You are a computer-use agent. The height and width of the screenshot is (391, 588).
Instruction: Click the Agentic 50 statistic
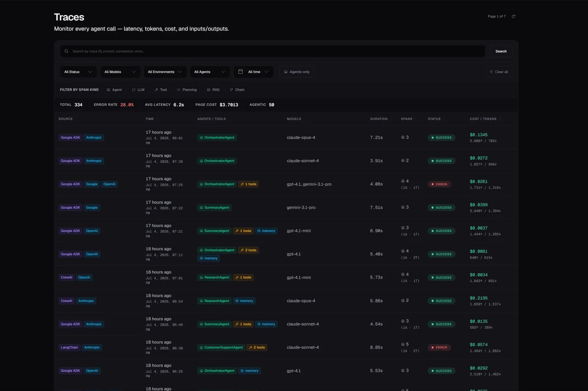click(262, 105)
